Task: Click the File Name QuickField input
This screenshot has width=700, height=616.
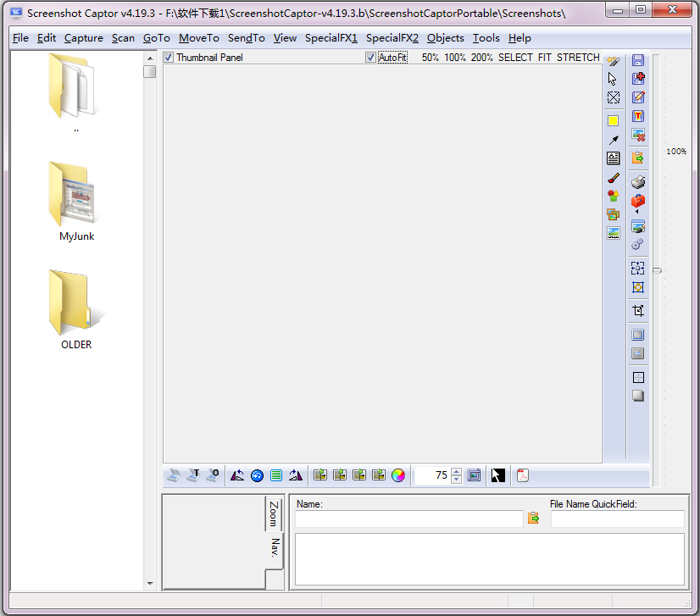Action: 618,519
